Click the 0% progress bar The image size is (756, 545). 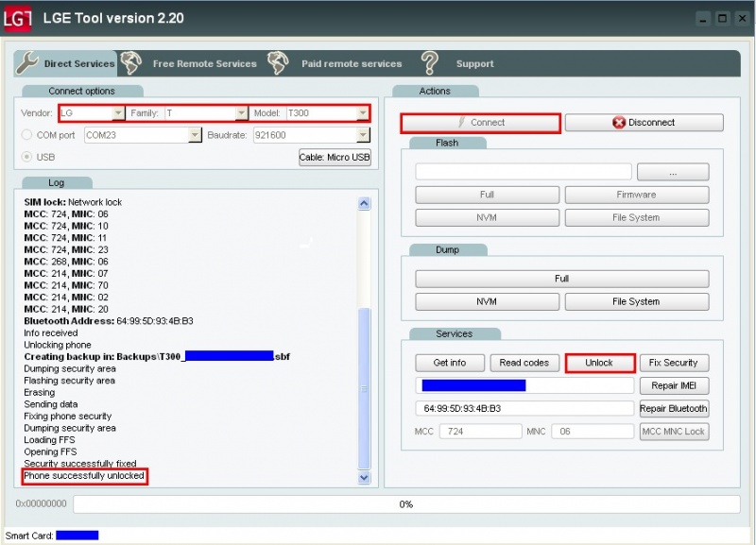click(406, 504)
